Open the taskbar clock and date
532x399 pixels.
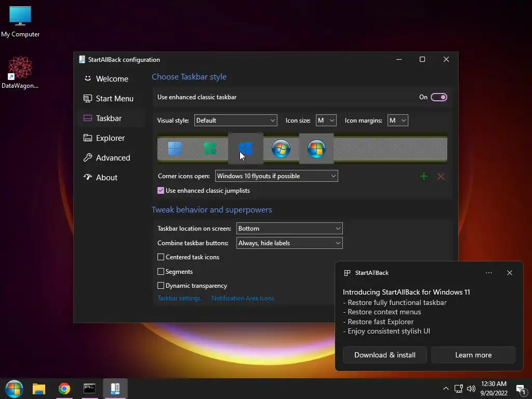(x=494, y=389)
